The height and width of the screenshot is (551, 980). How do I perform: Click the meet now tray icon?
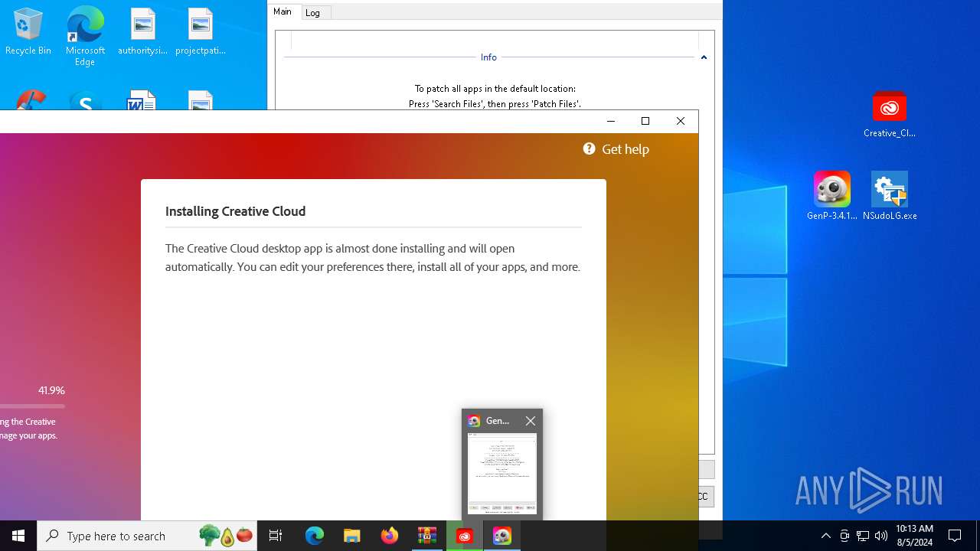click(x=844, y=536)
